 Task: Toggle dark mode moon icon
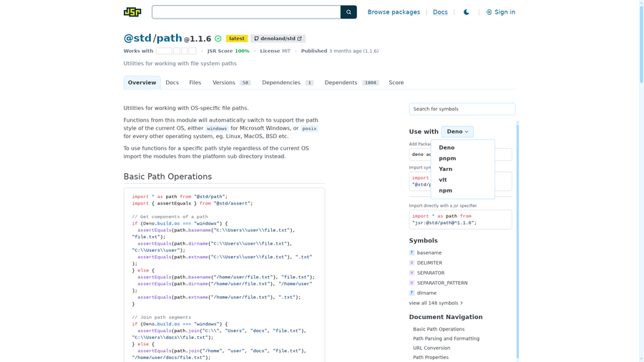pos(466,12)
